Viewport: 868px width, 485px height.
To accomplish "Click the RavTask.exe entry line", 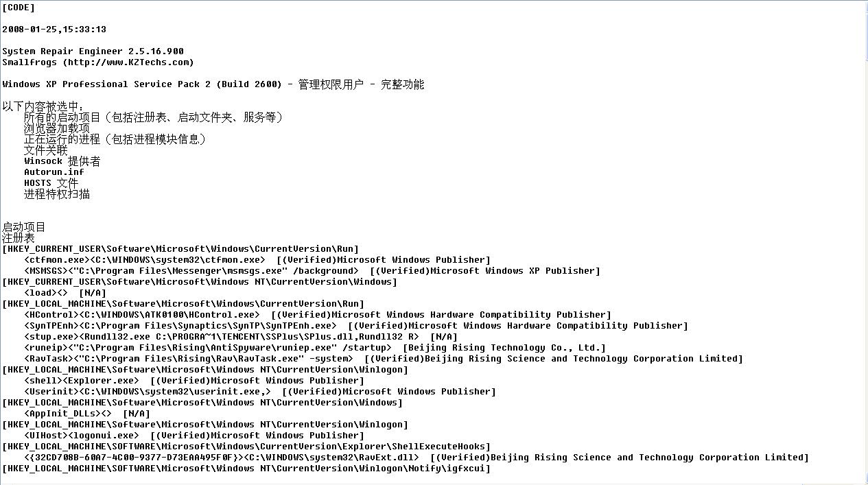I will (384, 359).
